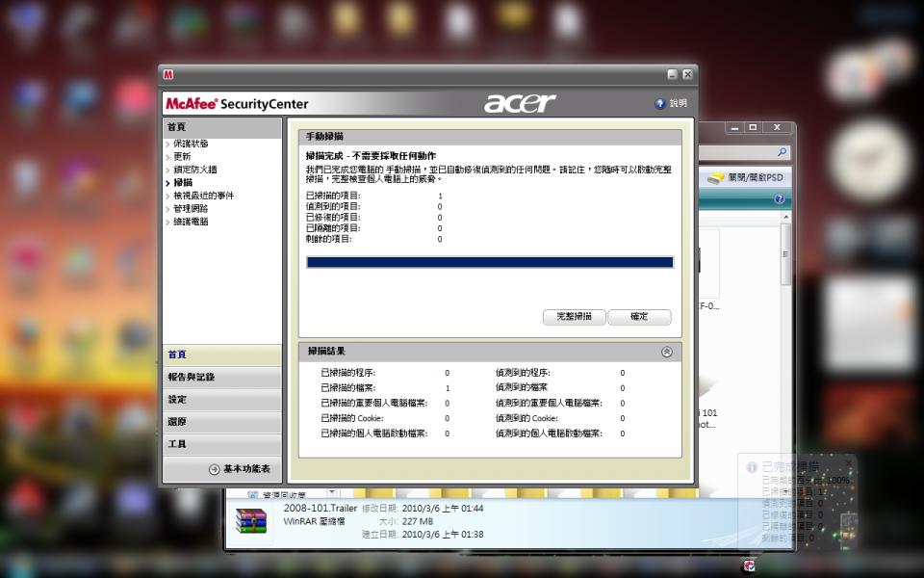
Task: Click the 剩餘的項目 row
Action: [x=374, y=239]
